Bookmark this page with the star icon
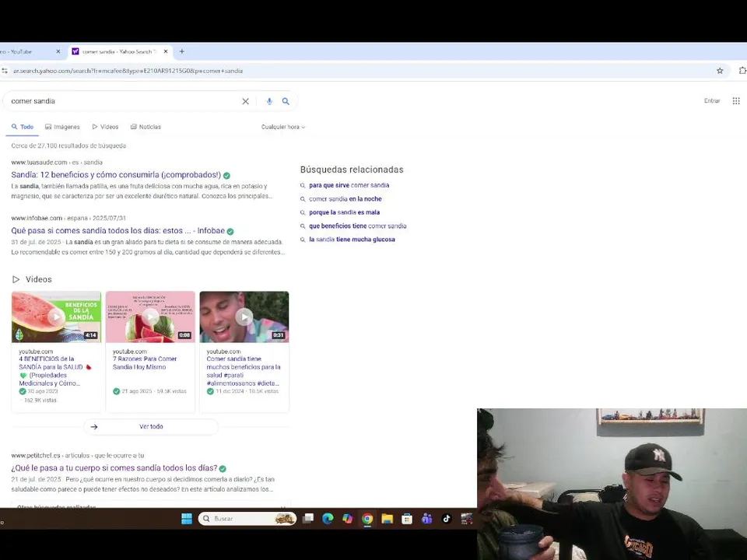Viewport: 747px width, 560px height. tap(720, 71)
